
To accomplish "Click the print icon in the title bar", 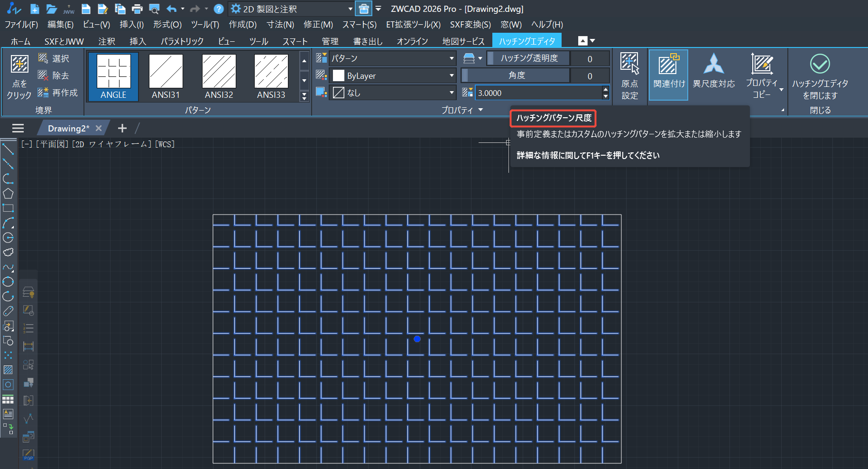I will pos(137,9).
